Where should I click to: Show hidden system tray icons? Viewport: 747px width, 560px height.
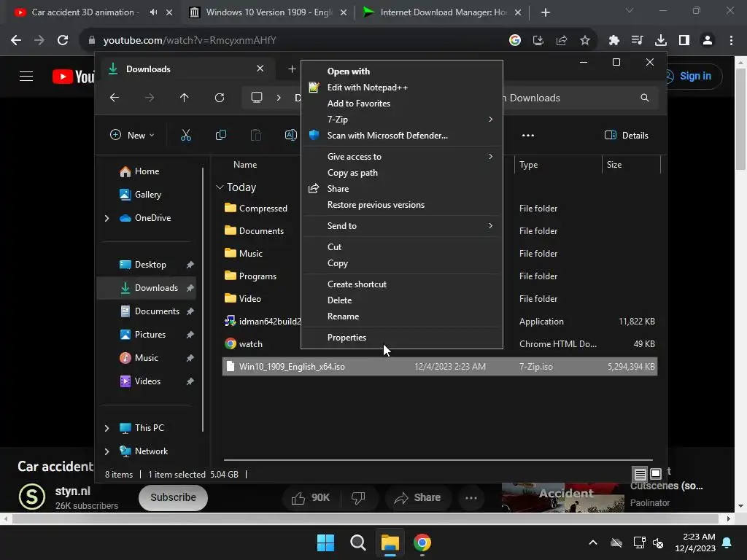[593, 542]
